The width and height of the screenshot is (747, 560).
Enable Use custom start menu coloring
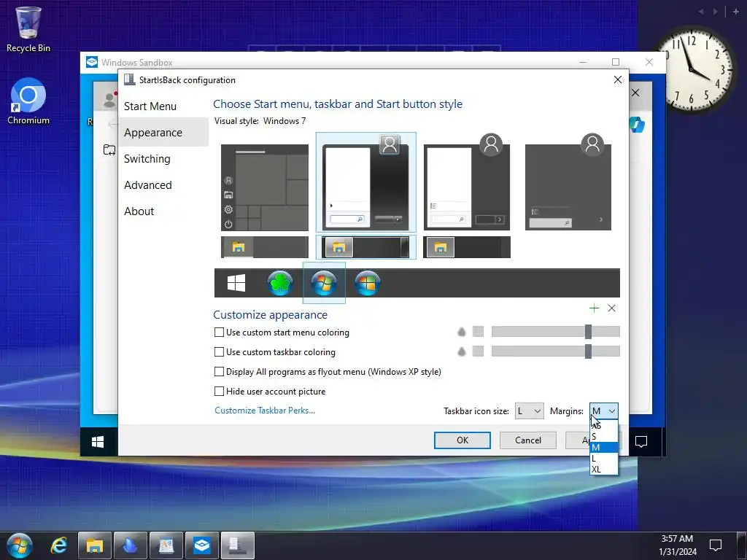coord(282,332)
